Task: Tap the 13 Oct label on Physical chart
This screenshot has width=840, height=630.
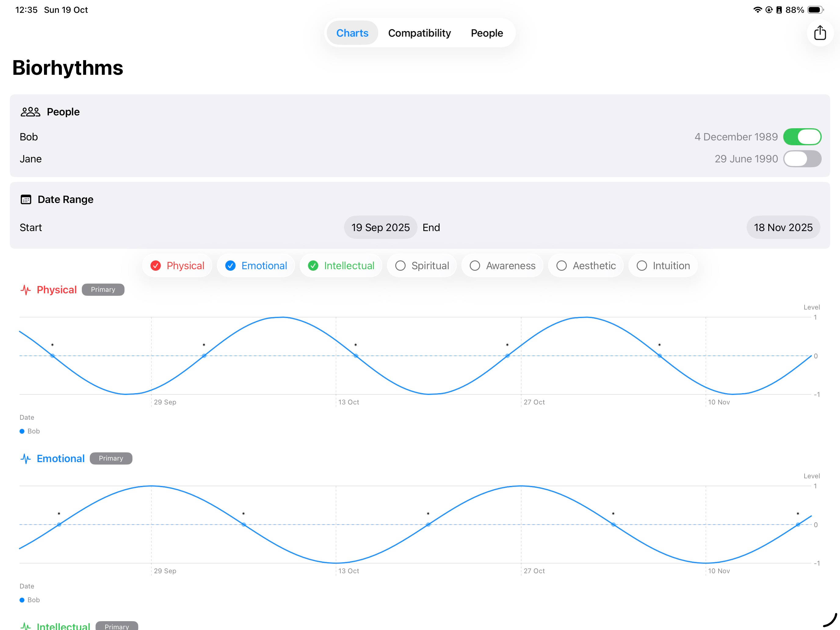Action: [349, 402]
